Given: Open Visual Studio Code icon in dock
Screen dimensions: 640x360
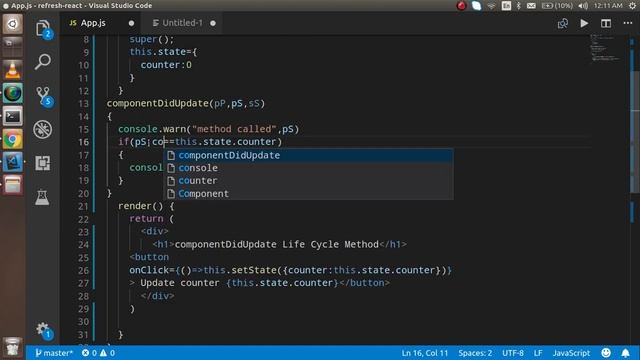Looking at the screenshot, I should pyautogui.click(x=13, y=162).
